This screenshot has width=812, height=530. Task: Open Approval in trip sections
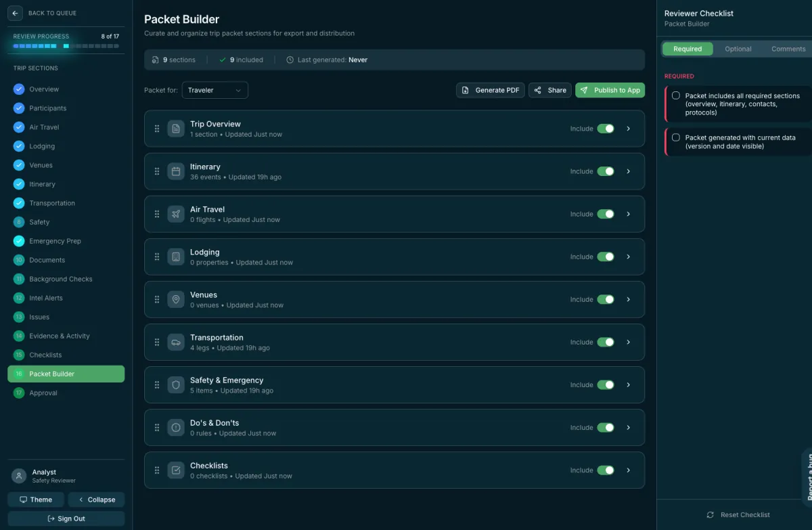coord(66,393)
